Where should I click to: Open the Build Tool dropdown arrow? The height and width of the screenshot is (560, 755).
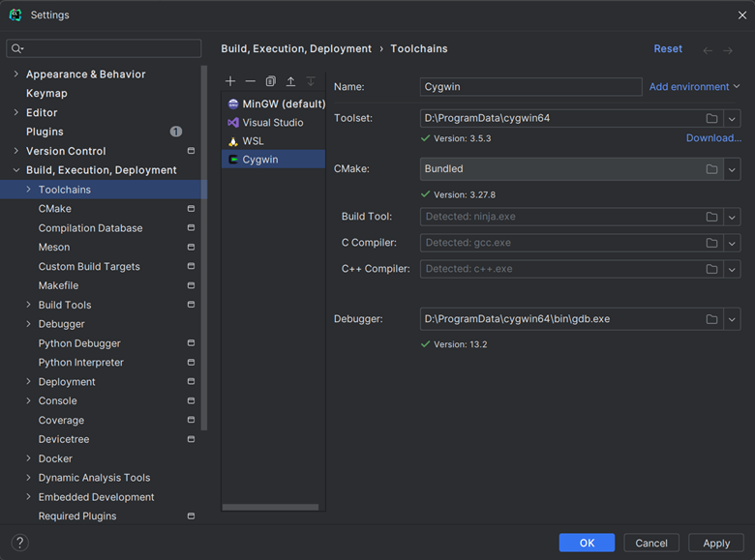[x=732, y=217]
